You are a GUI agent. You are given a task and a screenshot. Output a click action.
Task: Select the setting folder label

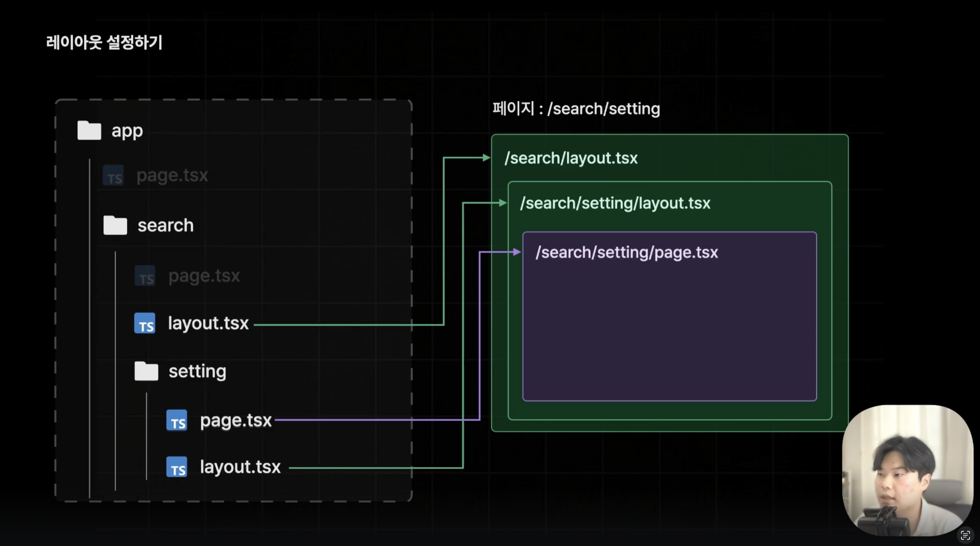coord(197,372)
